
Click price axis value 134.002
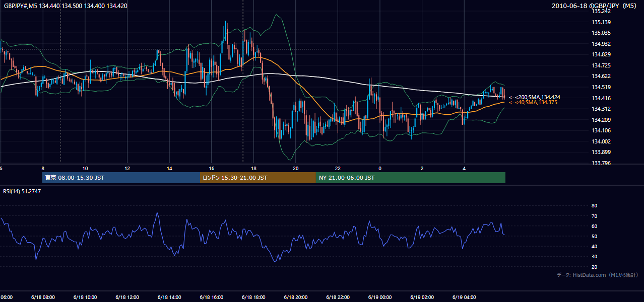click(601, 141)
